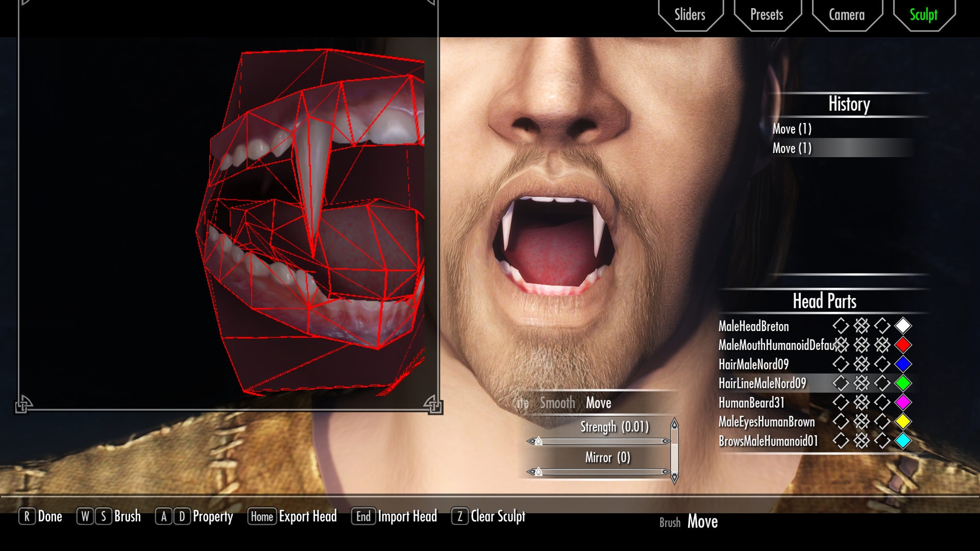Click the brush options scrollbar down arrow
The height and width of the screenshot is (551, 980).
tap(675, 479)
